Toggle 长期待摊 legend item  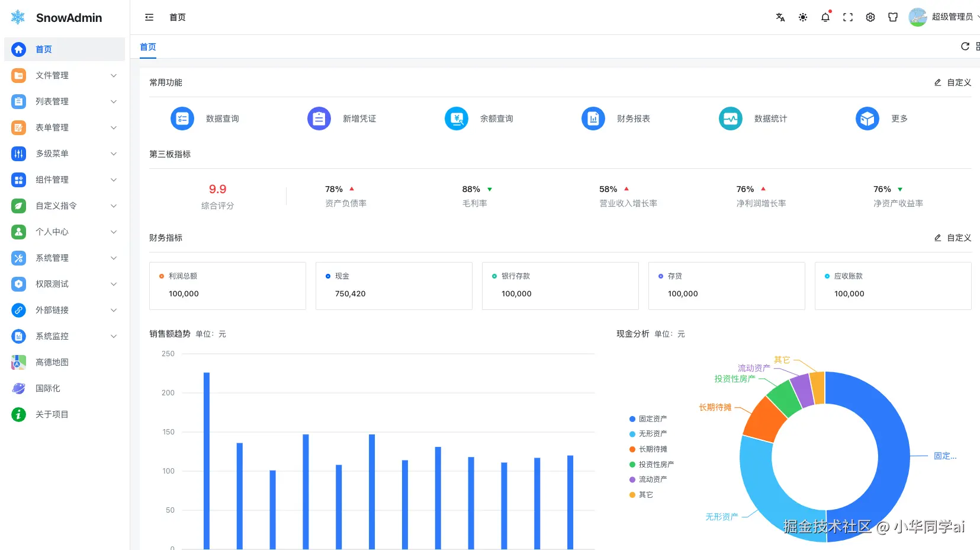(x=648, y=449)
